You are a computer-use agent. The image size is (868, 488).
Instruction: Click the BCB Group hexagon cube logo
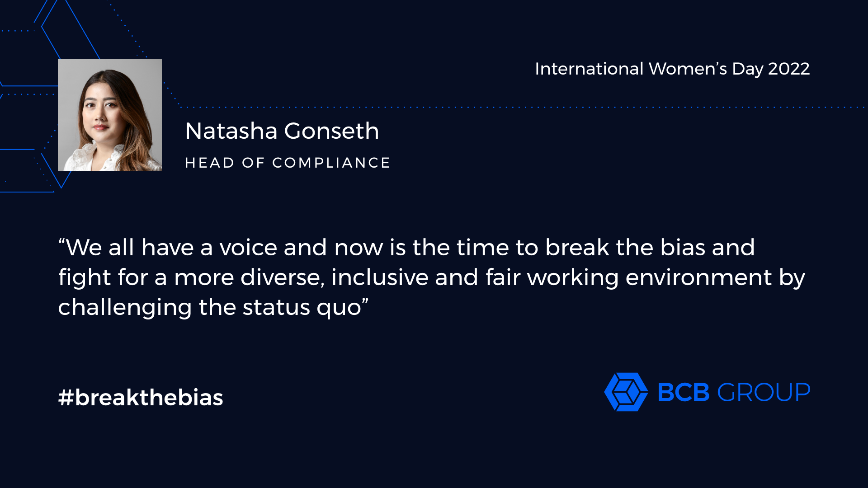[626, 392]
